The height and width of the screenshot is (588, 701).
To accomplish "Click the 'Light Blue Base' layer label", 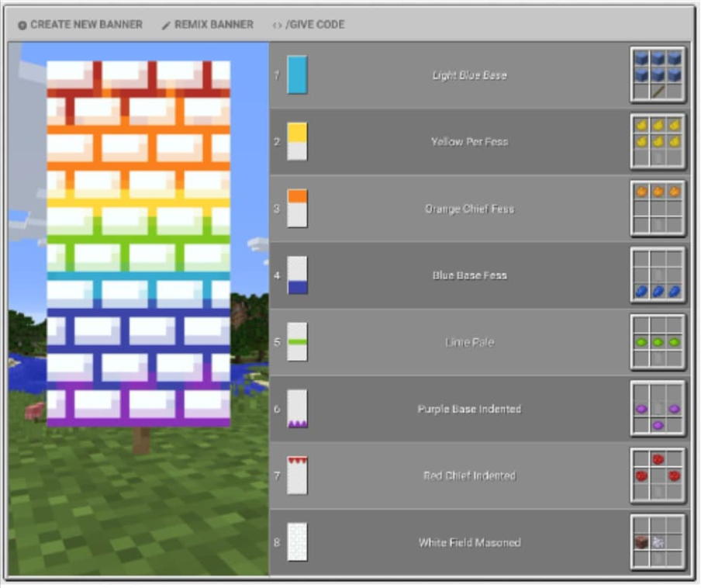I will pos(469,75).
